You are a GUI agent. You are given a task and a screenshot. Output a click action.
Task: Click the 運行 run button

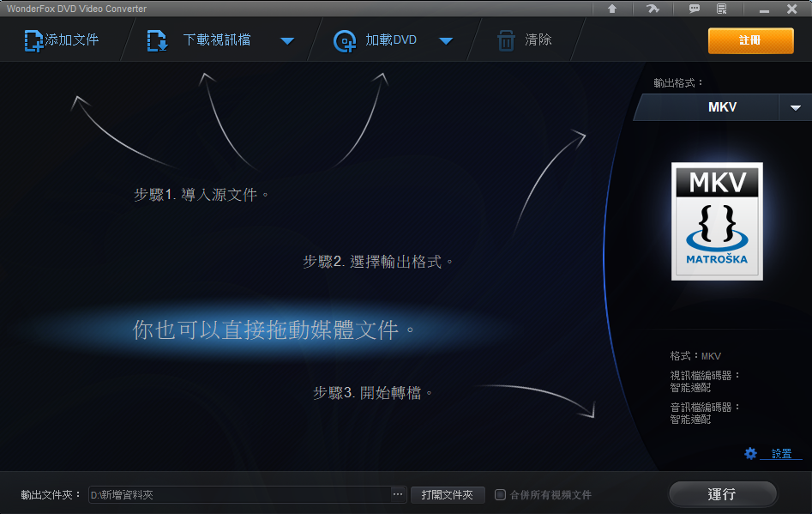(723, 494)
